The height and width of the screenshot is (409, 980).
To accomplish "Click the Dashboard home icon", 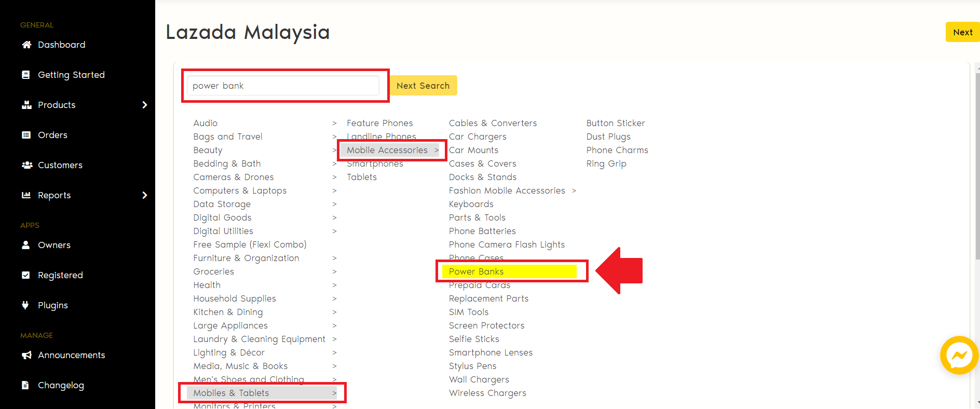I will (26, 45).
